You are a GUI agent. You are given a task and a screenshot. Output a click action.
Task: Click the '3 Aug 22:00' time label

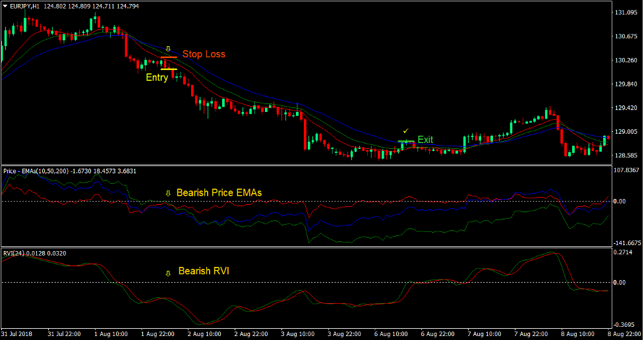click(345, 334)
